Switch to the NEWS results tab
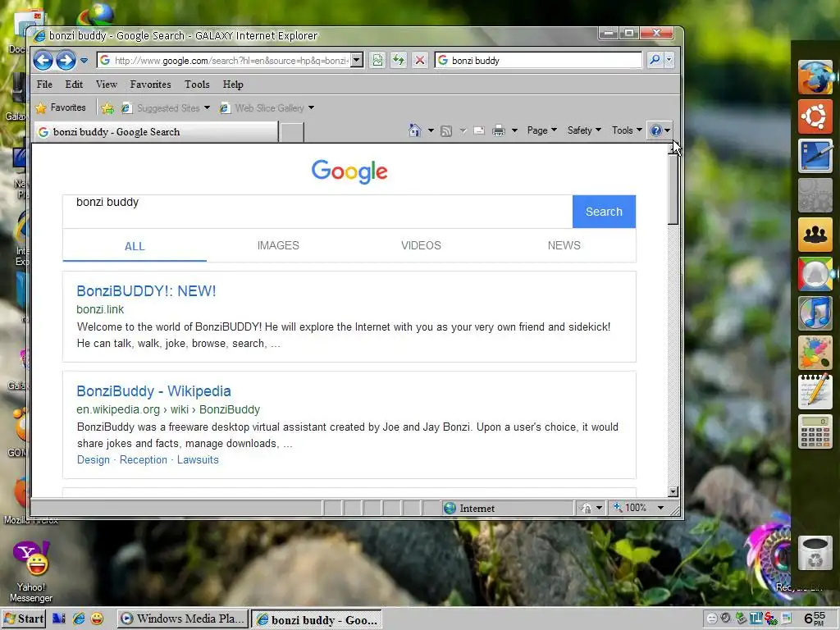 (x=564, y=245)
